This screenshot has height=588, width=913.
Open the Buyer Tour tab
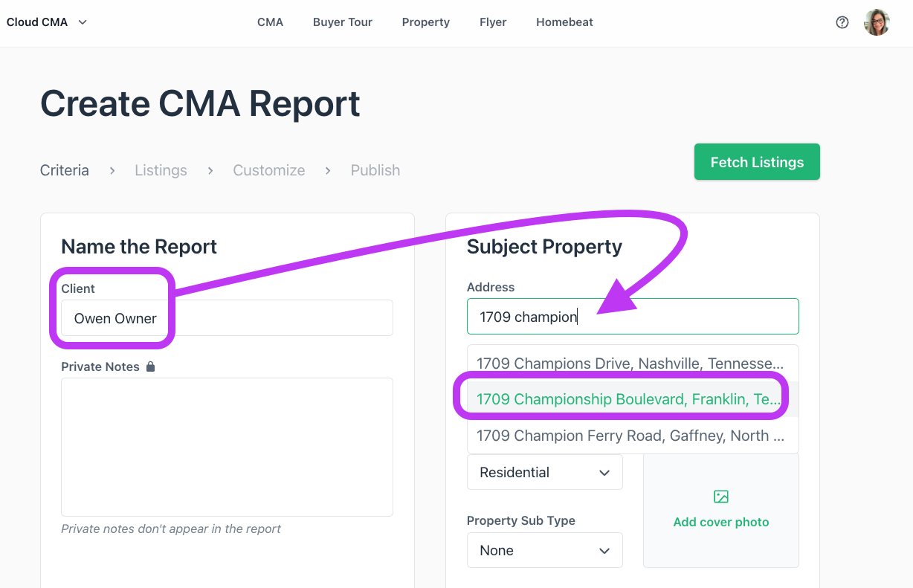[343, 22]
